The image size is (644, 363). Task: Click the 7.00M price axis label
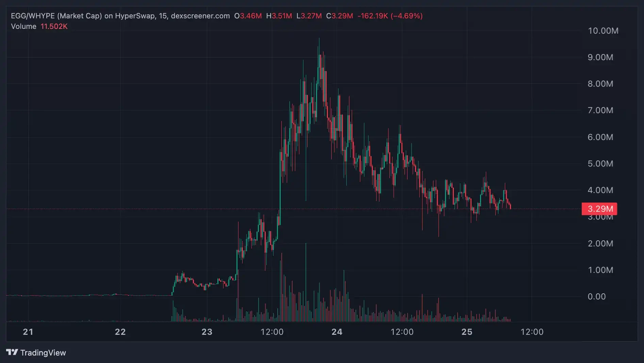point(600,110)
